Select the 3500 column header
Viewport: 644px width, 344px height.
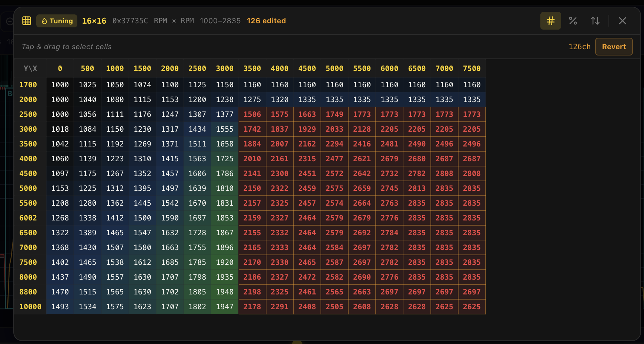(x=252, y=68)
